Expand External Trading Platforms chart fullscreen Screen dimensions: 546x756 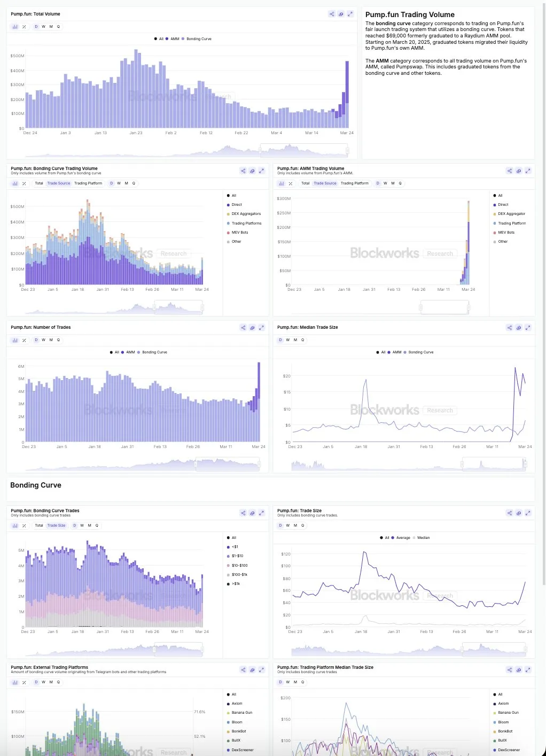point(261,670)
